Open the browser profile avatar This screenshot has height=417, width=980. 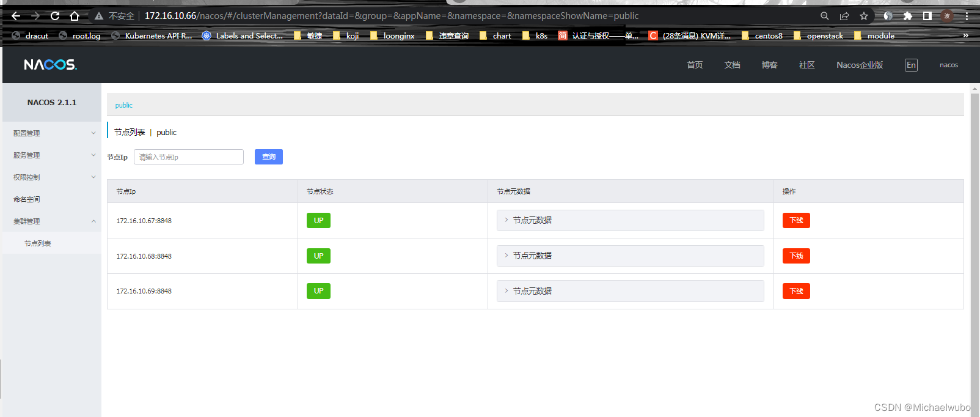tap(947, 16)
